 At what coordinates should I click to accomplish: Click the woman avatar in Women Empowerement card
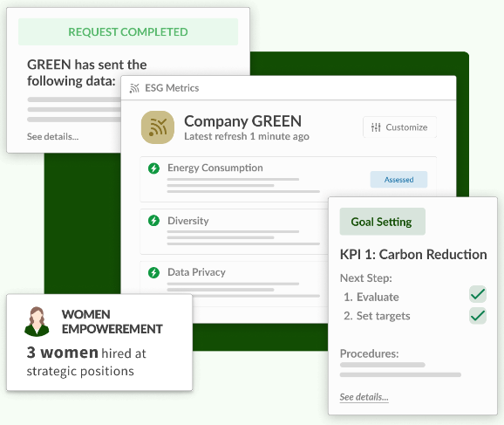click(37, 321)
